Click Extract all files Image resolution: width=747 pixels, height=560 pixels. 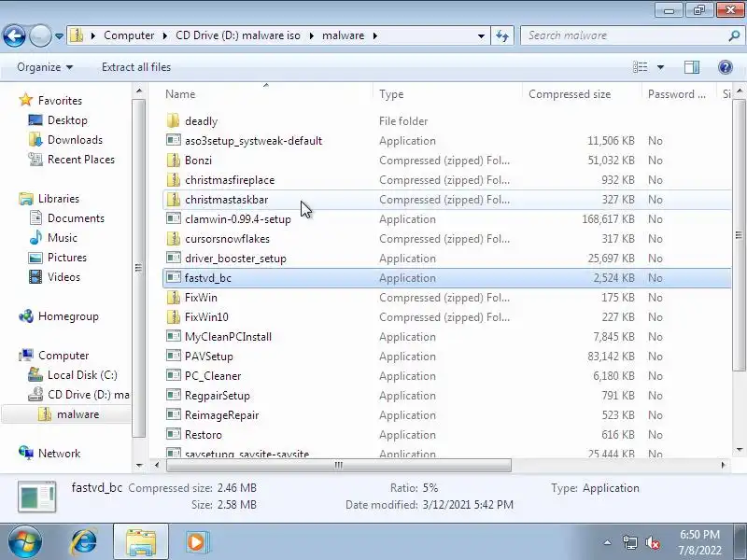(136, 67)
